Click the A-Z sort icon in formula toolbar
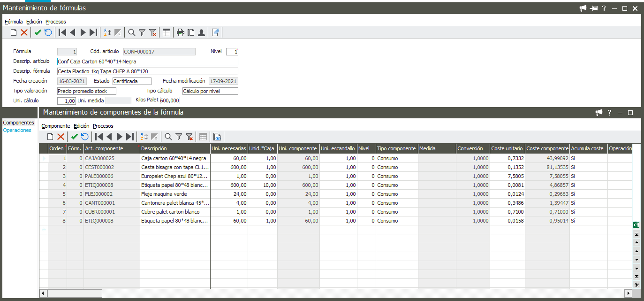The image size is (644, 301). point(107,32)
